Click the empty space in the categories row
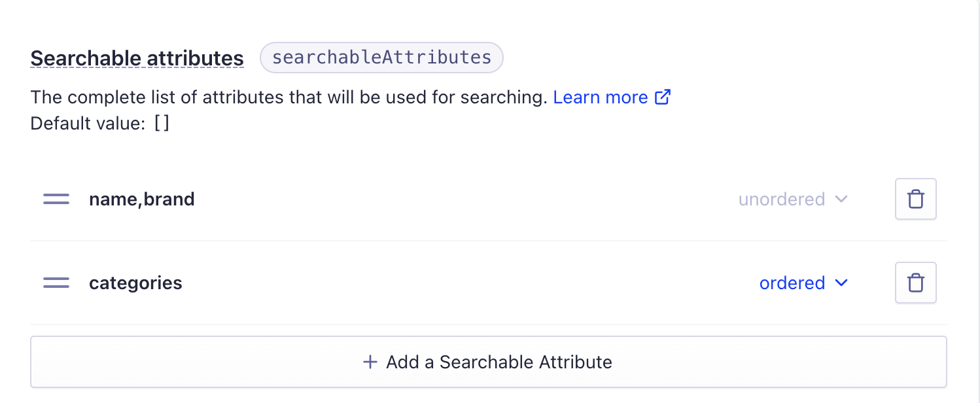This screenshot has height=403, width=980. coord(468,283)
